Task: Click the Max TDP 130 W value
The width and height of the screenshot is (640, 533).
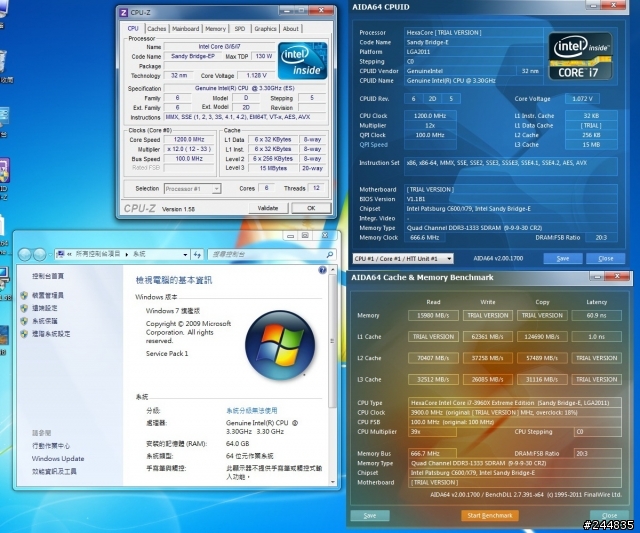Action: (264, 56)
